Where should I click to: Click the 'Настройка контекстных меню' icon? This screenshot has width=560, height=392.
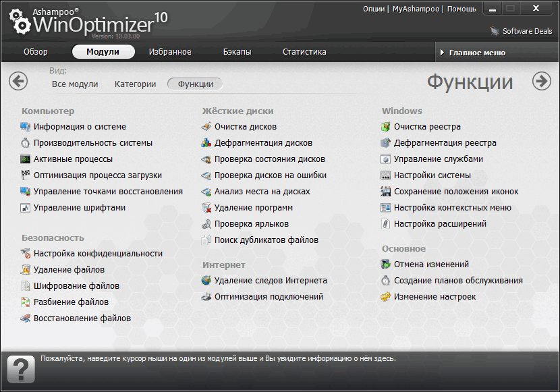(386, 208)
